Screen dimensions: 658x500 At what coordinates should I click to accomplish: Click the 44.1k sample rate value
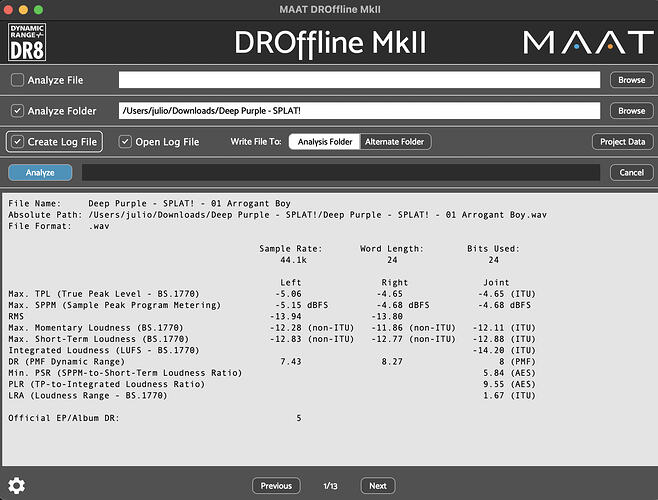pos(293,260)
